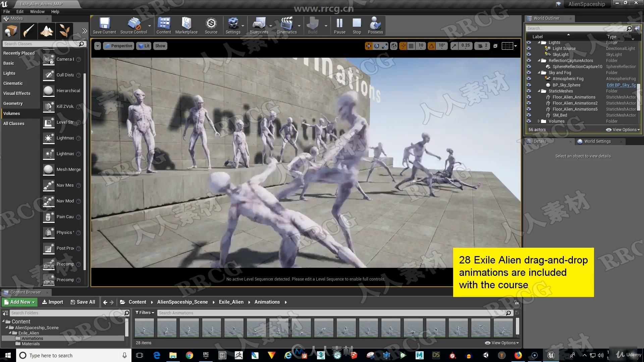This screenshot has height=362, width=644.
Task: Open rotation snap value 10° dropdown
Action: pyautogui.click(x=442, y=46)
